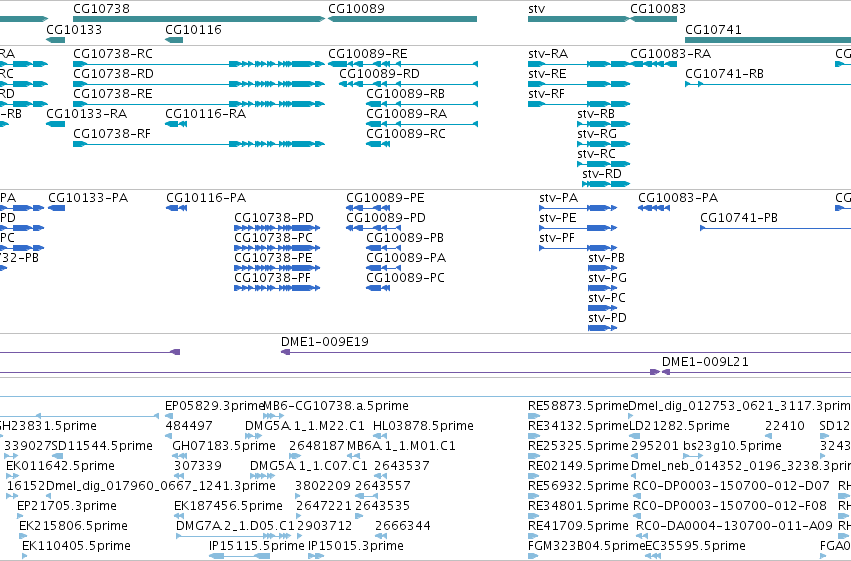Click transcript CG10089-RC label

coord(405,133)
